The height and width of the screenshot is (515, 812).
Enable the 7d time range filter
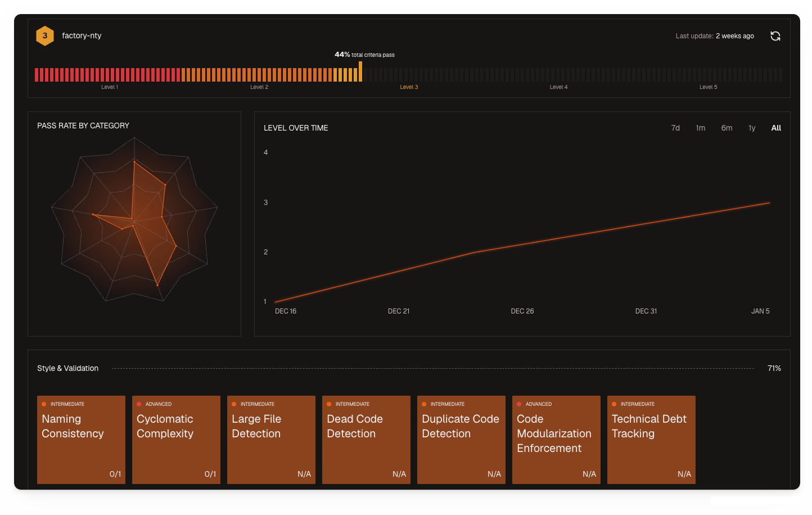[675, 128]
